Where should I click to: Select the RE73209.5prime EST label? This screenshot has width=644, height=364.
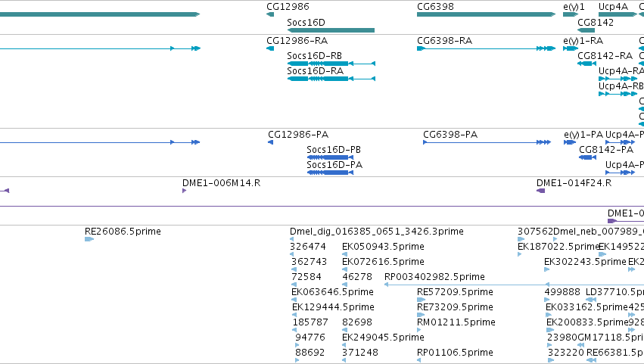[455, 308]
